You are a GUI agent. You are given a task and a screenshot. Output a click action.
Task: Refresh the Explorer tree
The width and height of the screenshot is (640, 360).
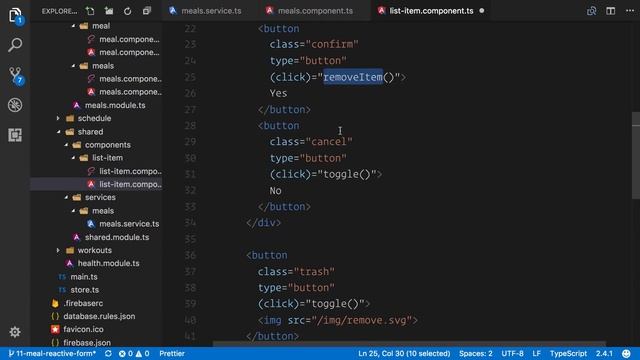click(127, 11)
